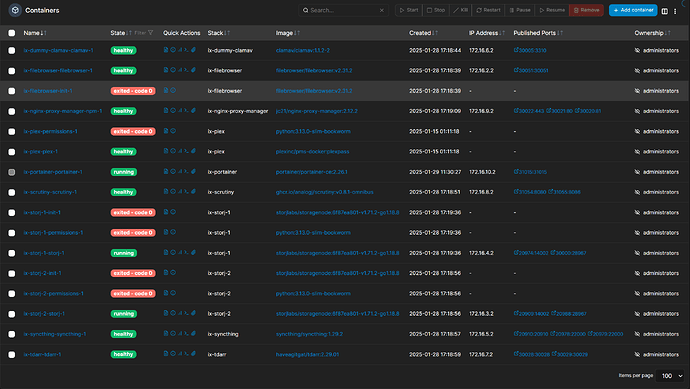Click the Restart button in toolbar

tap(488, 10)
